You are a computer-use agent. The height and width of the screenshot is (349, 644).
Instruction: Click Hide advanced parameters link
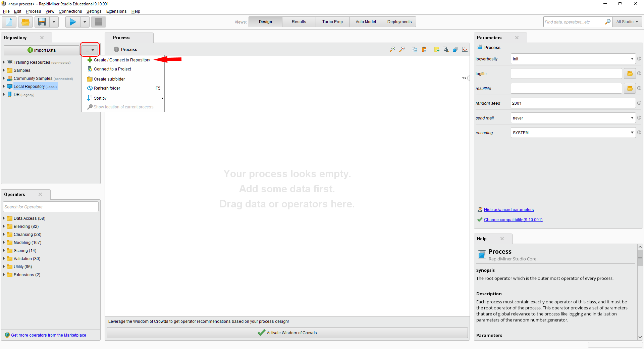[x=509, y=210]
